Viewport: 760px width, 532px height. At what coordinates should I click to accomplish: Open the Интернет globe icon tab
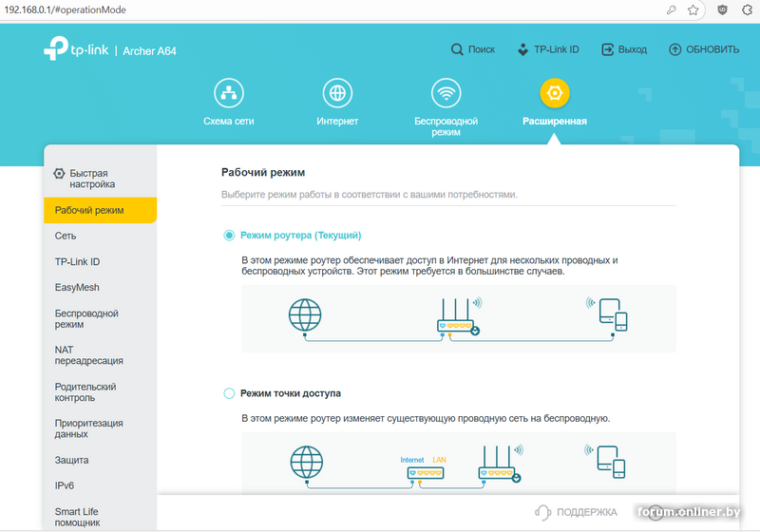(x=337, y=93)
